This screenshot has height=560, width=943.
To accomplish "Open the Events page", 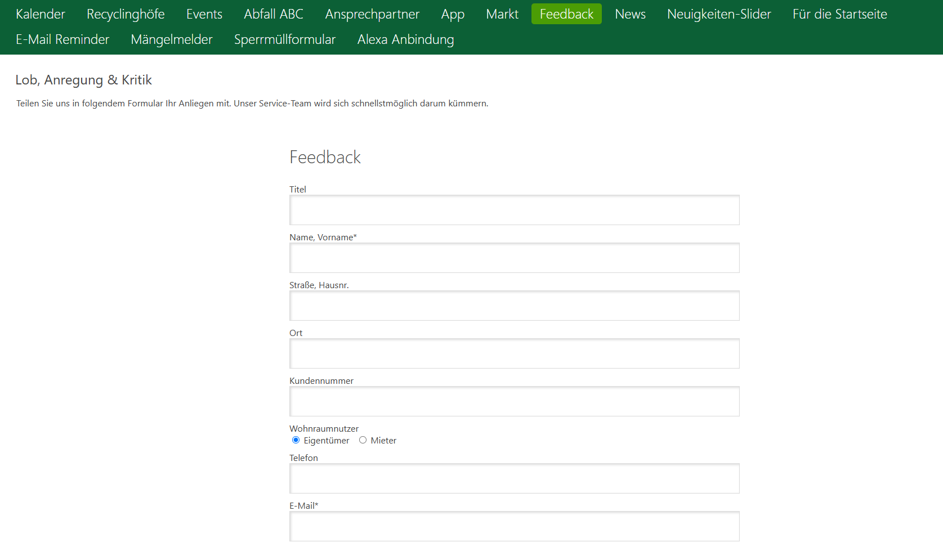I will (204, 14).
